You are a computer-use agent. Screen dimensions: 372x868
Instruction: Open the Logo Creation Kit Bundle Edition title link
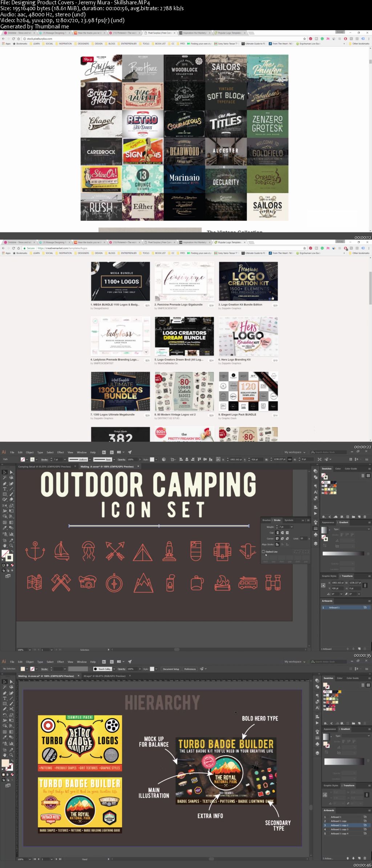pos(240,305)
